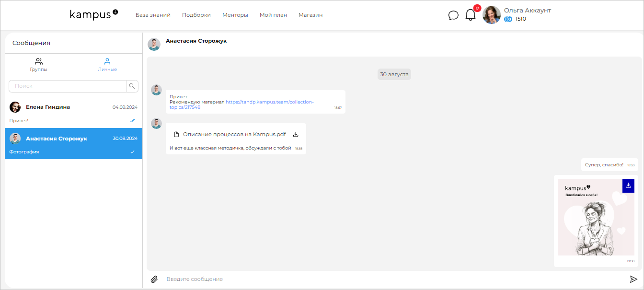Switch to the Менторы section

click(x=235, y=15)
